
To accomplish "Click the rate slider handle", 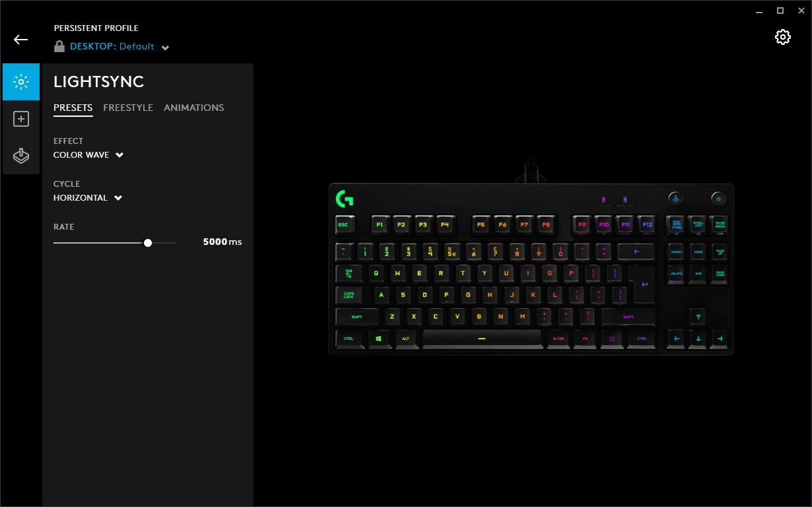I will click(x=148, y=243).
